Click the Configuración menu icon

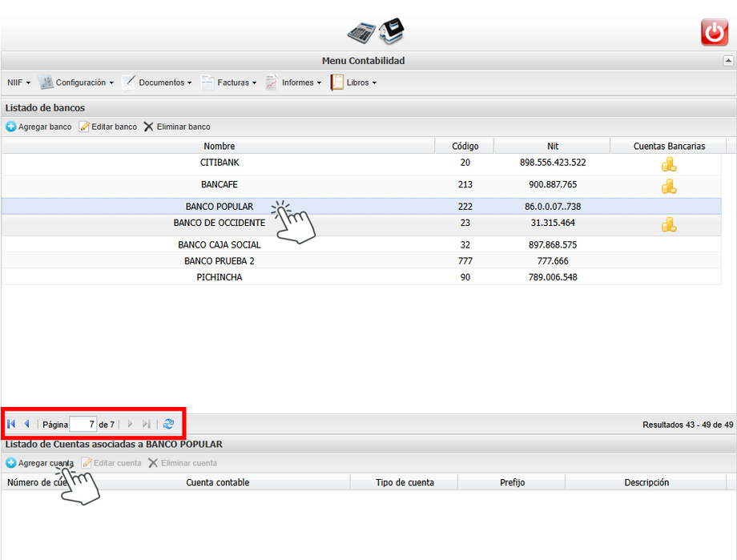[x=46, y=83]
